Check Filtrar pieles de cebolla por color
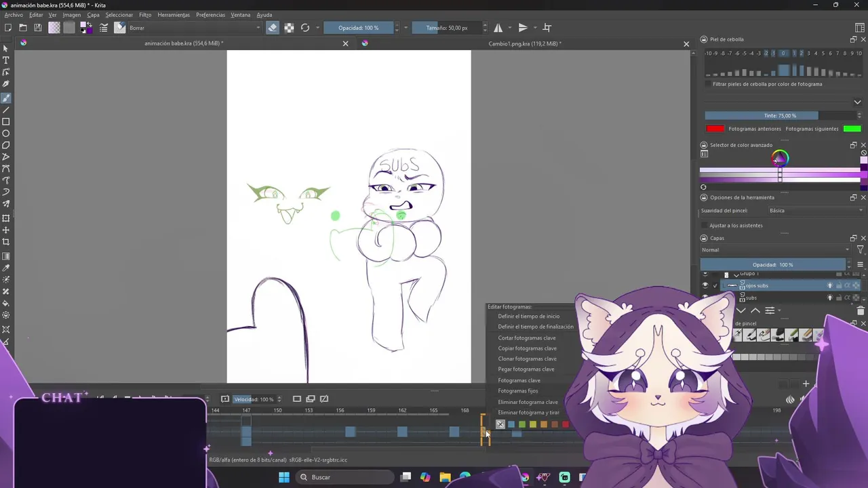868x488 pixels. coord(708,84)
